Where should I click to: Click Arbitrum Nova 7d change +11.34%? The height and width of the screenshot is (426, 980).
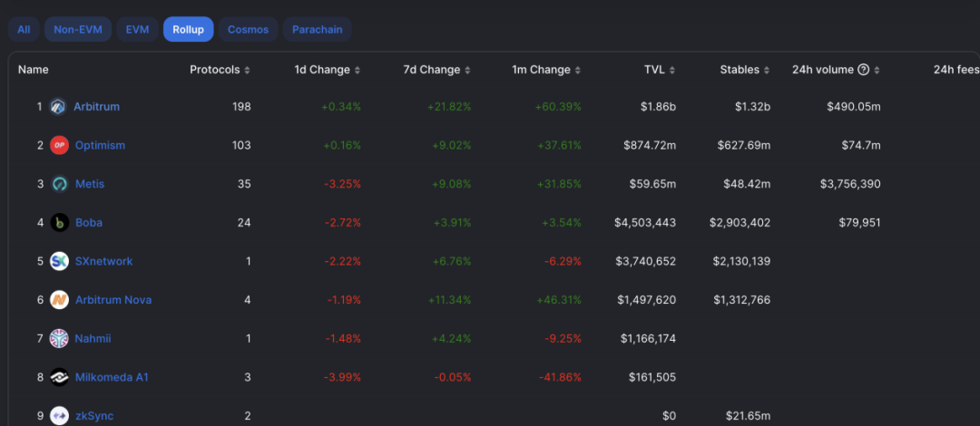click(x=450, y=300)
